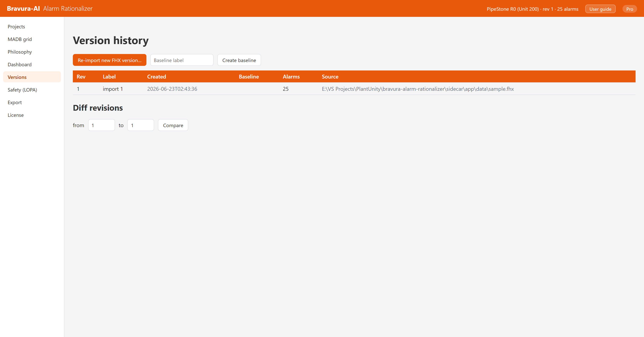Click the PipeStone R0 project status text
This screenshot has width=644, height=337.
click(532, 9)
